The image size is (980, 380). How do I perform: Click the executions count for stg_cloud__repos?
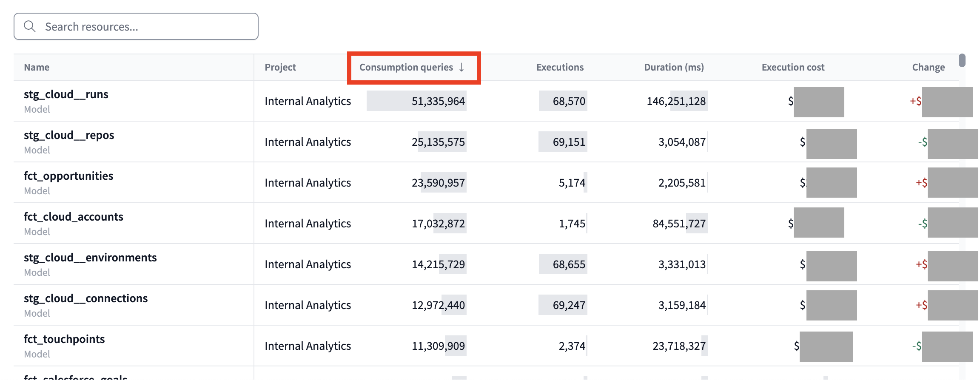(563, 142)
